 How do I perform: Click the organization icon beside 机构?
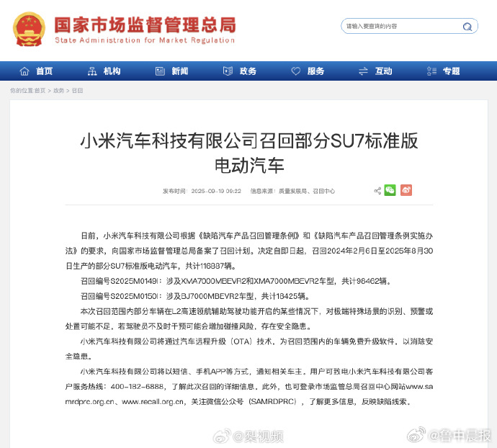tap(92, 71)
